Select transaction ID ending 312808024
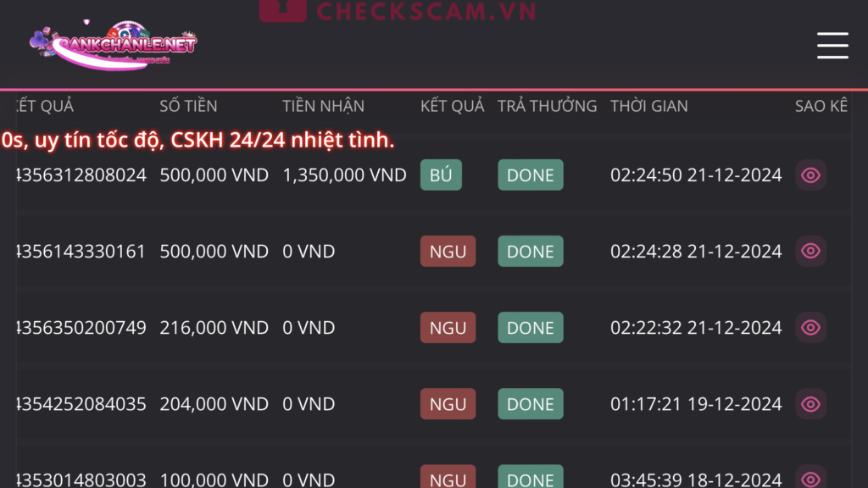This screenshot has width=868, height=488. click(81, 175)
